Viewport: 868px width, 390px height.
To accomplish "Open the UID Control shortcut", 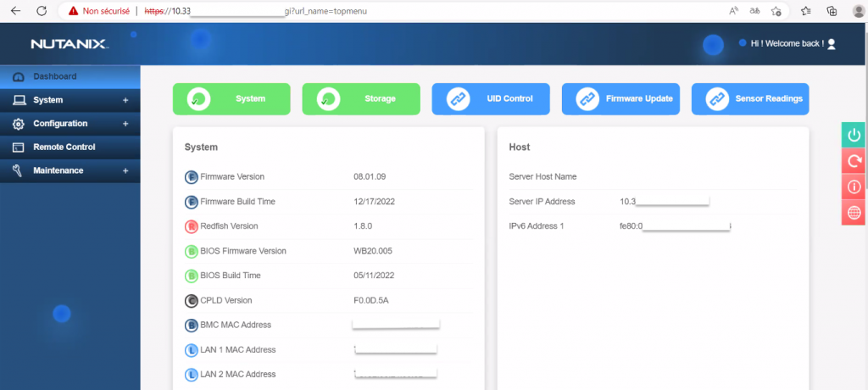I will tap(491, 98).
